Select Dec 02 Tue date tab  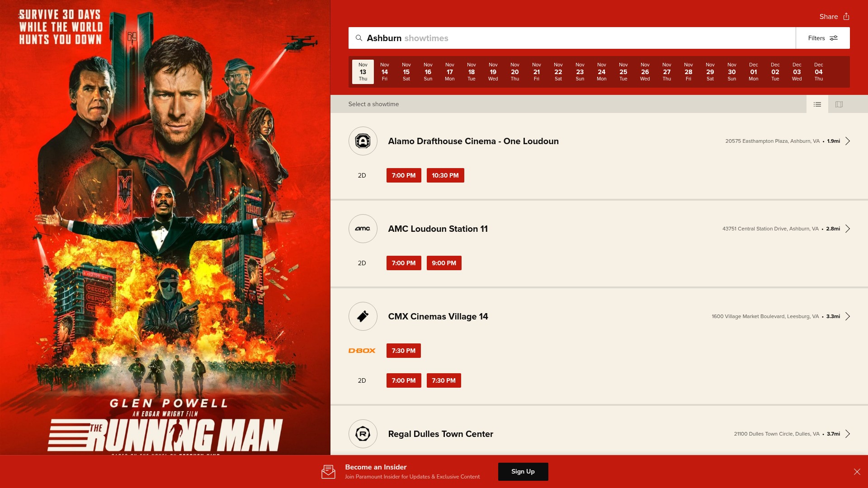[775, 72]
